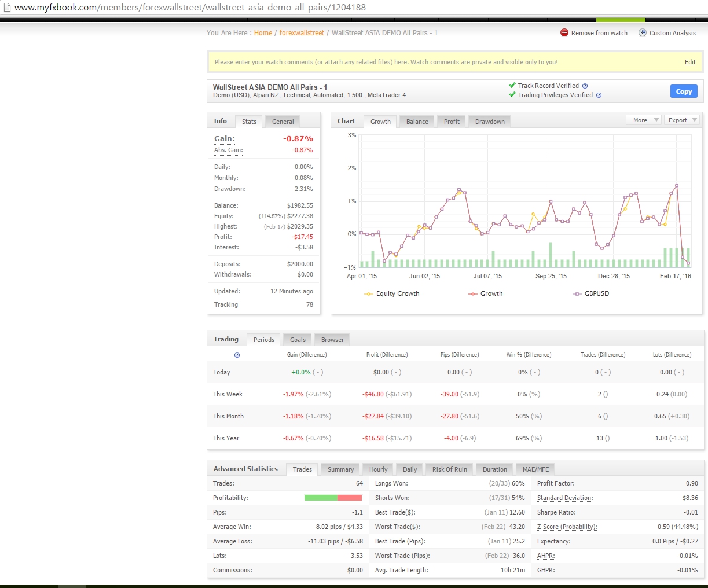Click the Standard Deviation label
This screenshot has width=708, height=588.
click(x=565, y=498)
